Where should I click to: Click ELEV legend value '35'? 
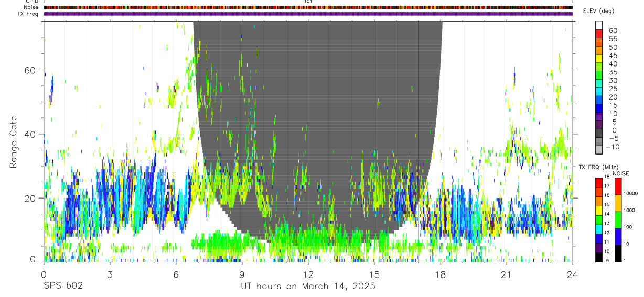pos(613,72)
